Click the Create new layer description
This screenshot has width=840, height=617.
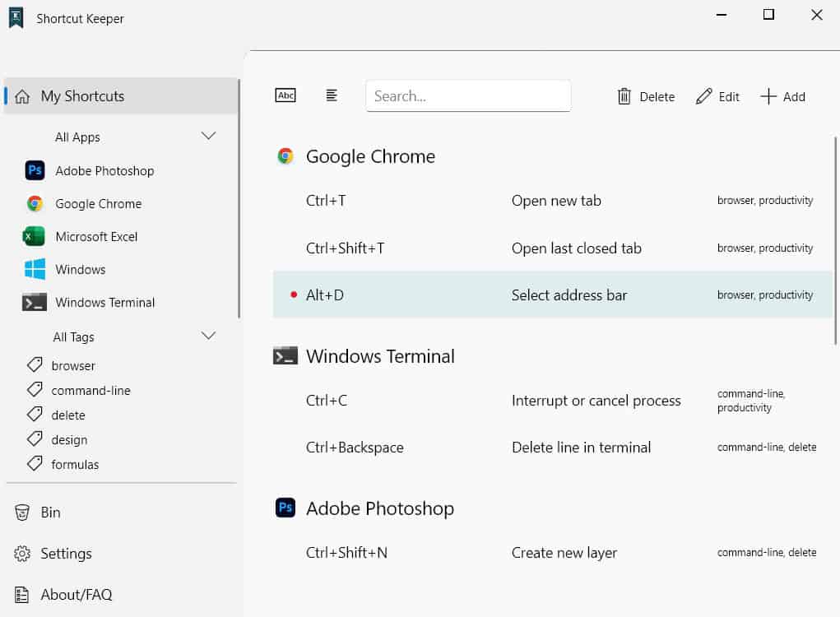click(564, 554)
